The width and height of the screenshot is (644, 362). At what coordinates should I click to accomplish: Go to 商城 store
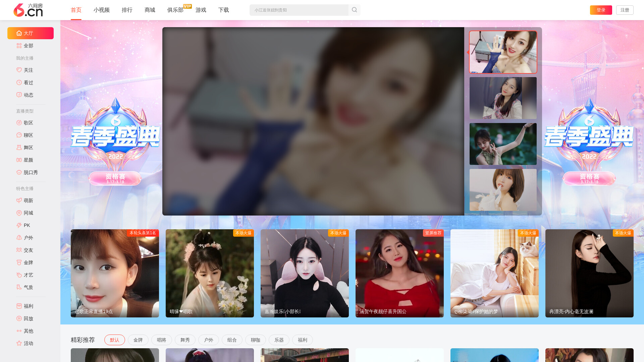[150, 10]
